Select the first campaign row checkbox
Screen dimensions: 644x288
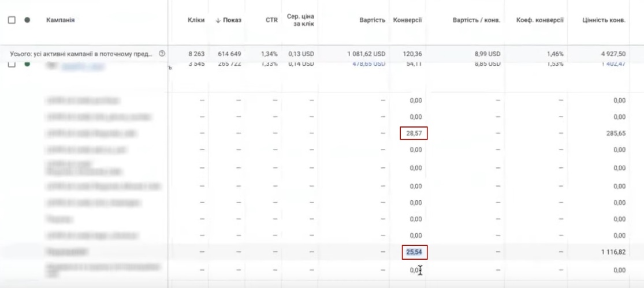click(12, 64)
